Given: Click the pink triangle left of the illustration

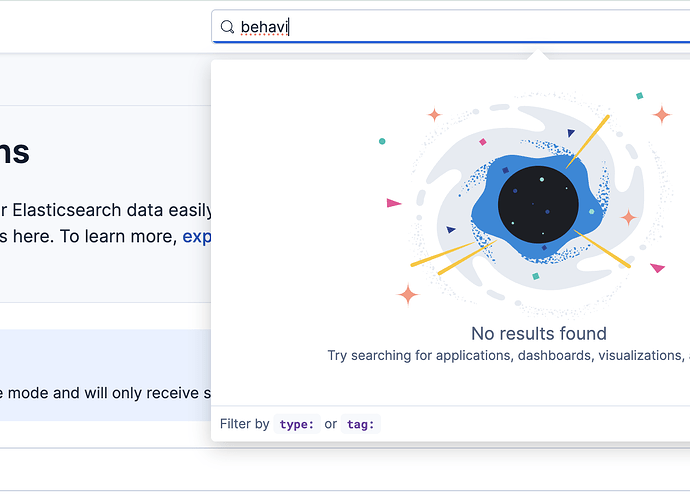Looking at the screenshot, I should coord(393,203).
